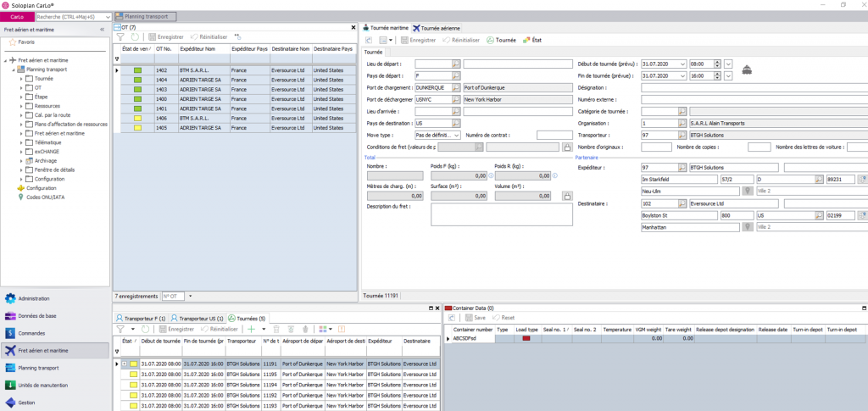
Task: Click the green status swatch of OT 1402
Action: click(x=137, y=71)
